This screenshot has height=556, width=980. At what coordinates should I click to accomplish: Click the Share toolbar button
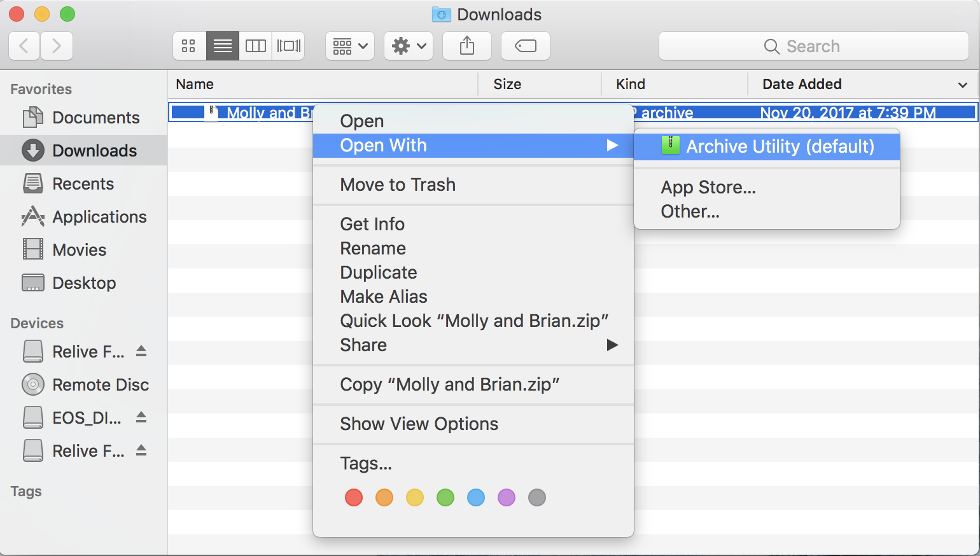pos(467,46)
